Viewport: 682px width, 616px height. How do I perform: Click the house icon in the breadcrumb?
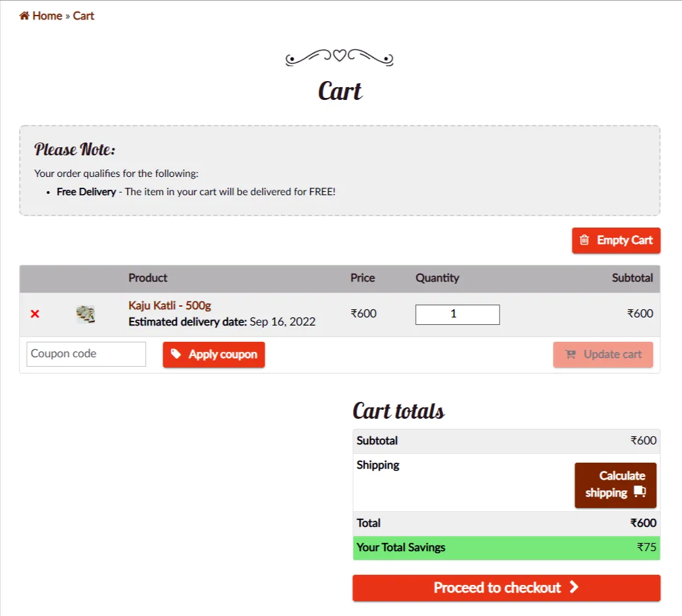click(x=24, y=16)
